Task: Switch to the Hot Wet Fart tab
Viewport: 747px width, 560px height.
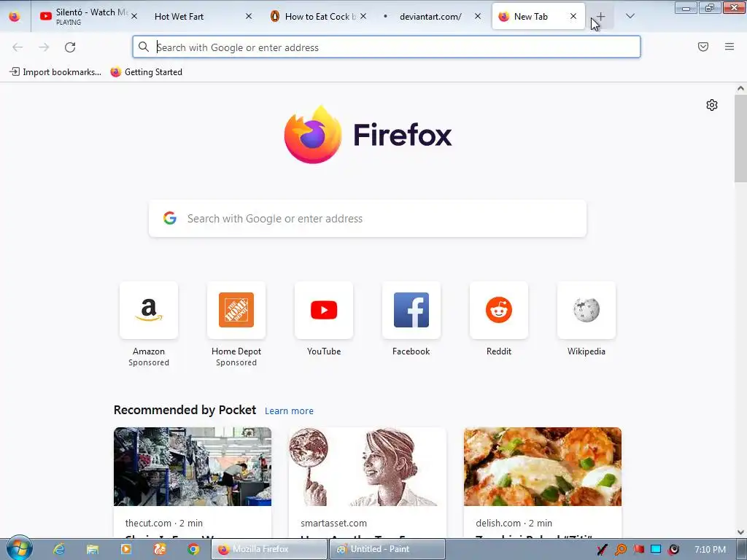Action: click(x=200, y=16)
